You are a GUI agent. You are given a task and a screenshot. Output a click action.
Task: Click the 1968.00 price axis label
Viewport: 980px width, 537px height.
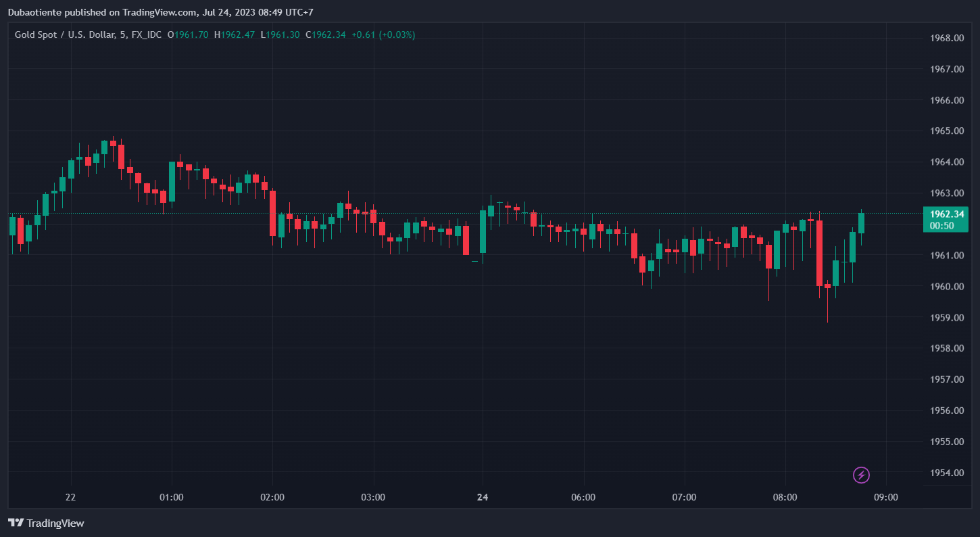point(946,38)
